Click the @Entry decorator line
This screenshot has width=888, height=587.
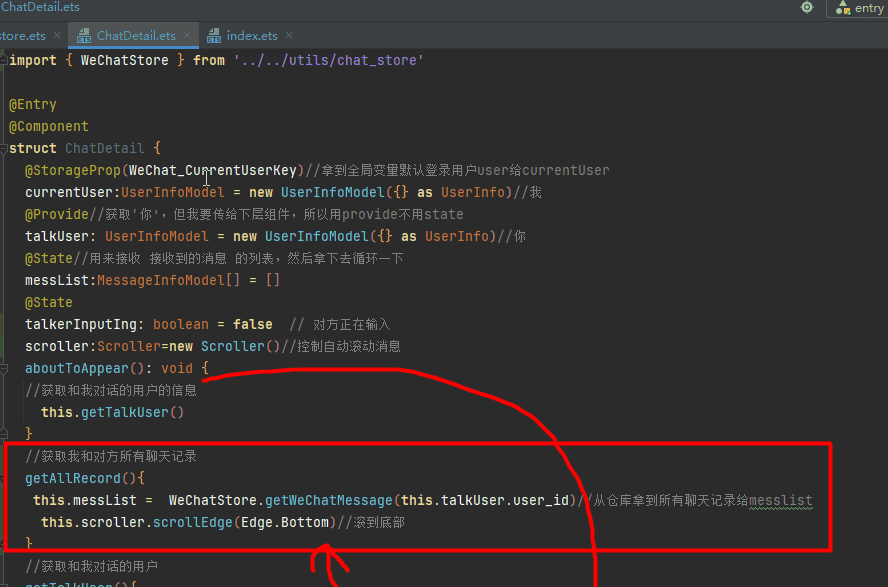point(33,104)
